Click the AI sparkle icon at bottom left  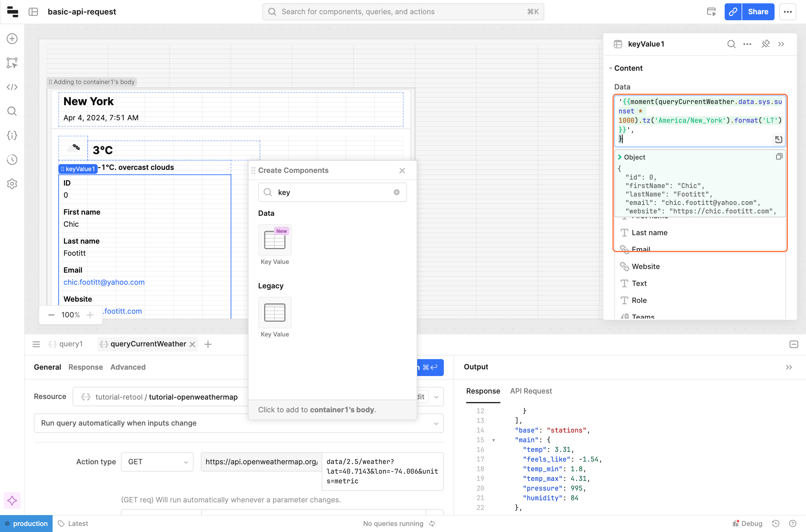click(12, 501)
